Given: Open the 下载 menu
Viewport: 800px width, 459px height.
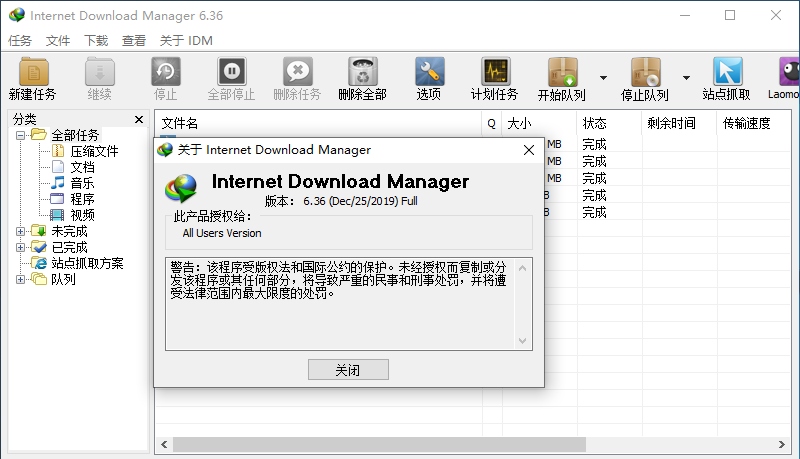Looking at the screenshot, I should 96,41.
